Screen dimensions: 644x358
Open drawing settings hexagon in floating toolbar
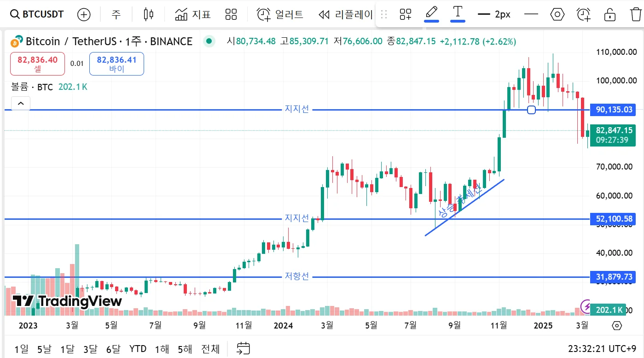coord(557,14)
